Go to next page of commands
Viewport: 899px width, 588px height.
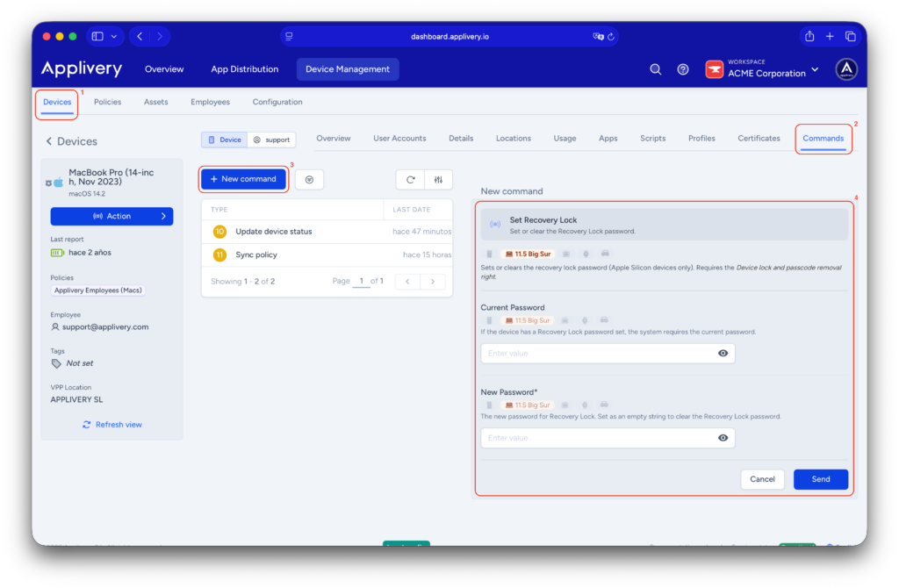point(432,282)
